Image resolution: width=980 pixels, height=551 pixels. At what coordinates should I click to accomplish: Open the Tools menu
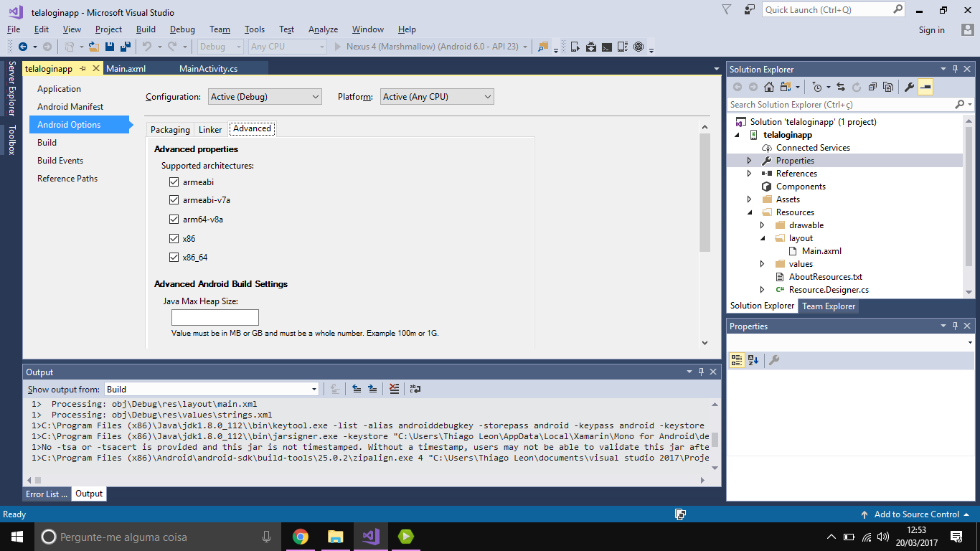click(255, 29)
